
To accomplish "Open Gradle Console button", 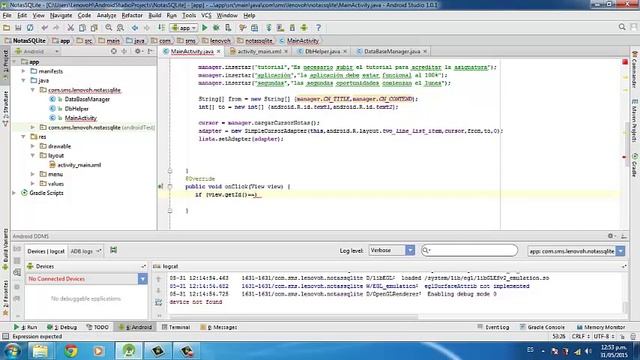I will click(542, 327).
